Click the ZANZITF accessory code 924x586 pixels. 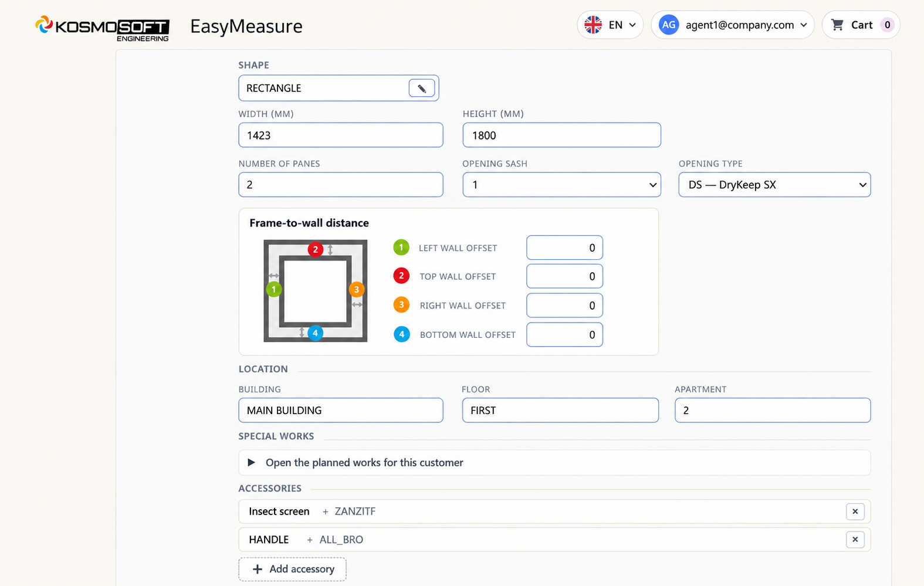point(355,512)
